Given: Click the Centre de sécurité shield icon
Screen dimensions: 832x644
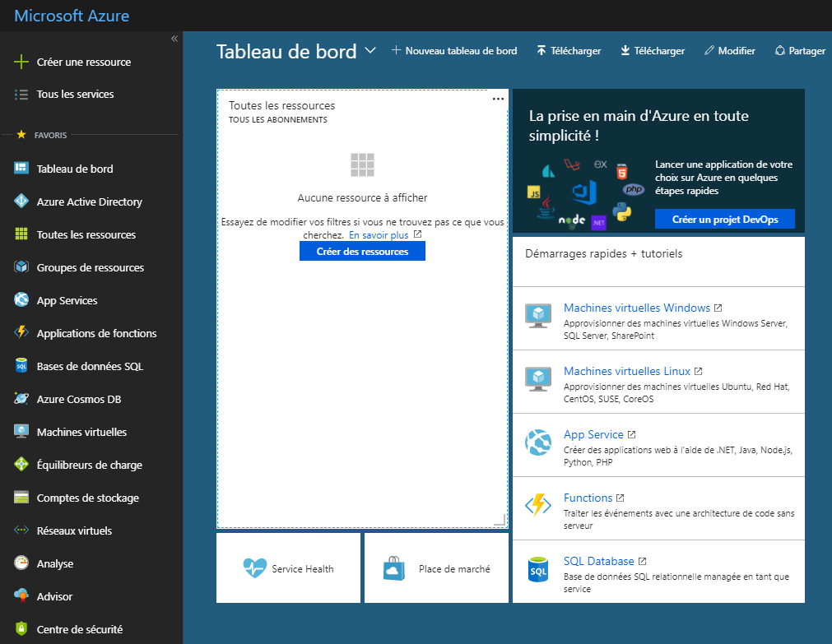Looking at the screenshot, I should point(21,628).
